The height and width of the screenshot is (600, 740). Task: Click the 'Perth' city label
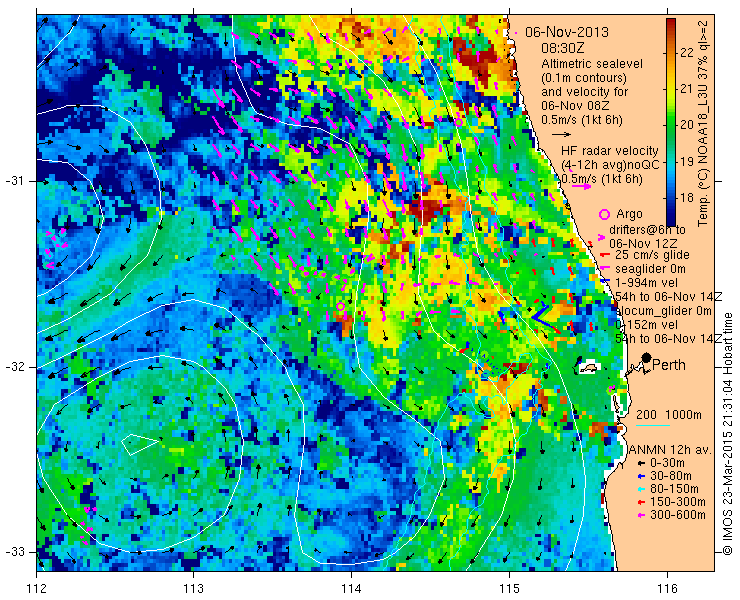coord(669,365)
